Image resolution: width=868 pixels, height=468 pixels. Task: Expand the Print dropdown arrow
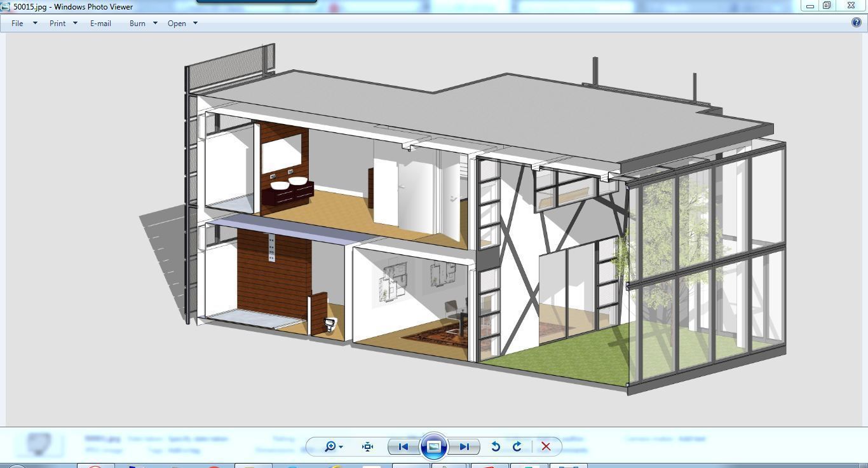(75, 23)
